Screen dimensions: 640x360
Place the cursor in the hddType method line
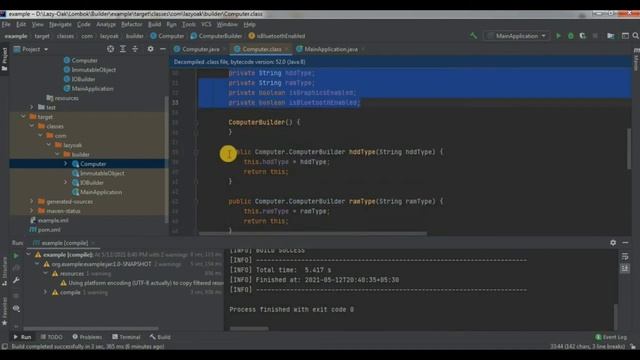[x=336, y=152]
